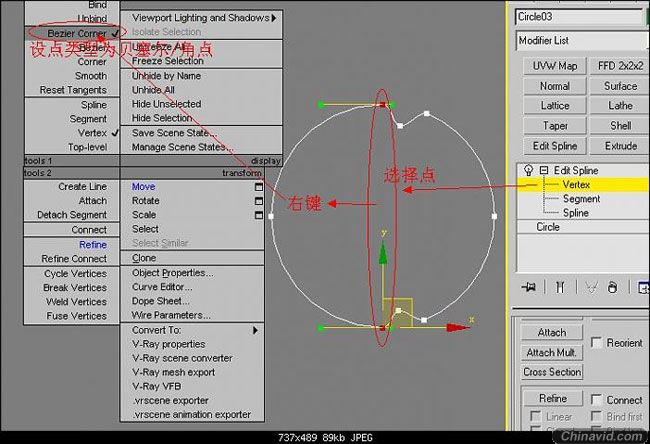Choose Fuse Vertices in quad menu

click(77, 316)
